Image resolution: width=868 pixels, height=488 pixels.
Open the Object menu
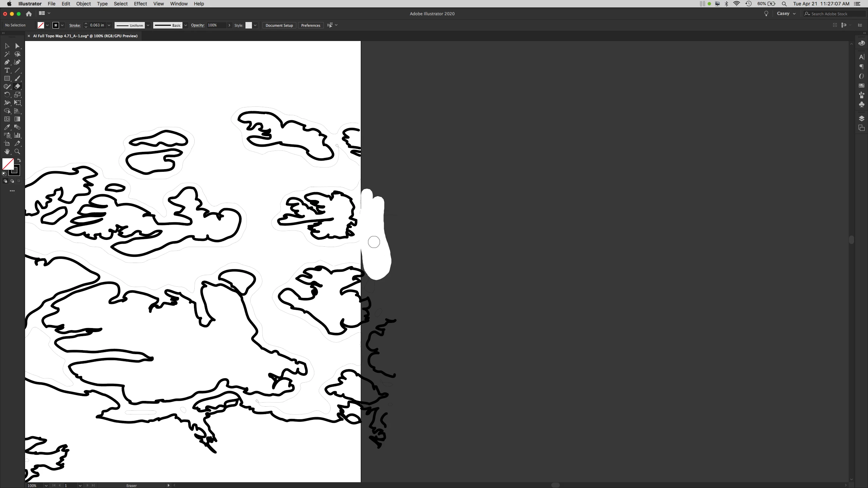pos(83,4)
